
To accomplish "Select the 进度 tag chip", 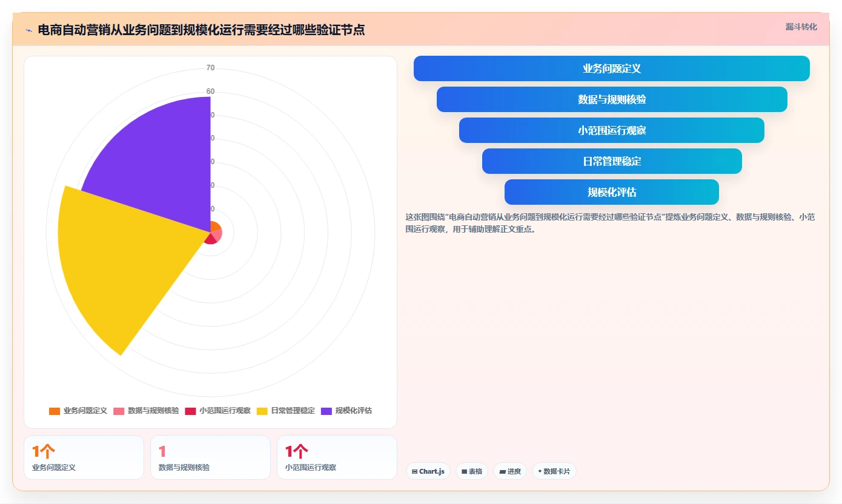I will click(x=510, y=471).
